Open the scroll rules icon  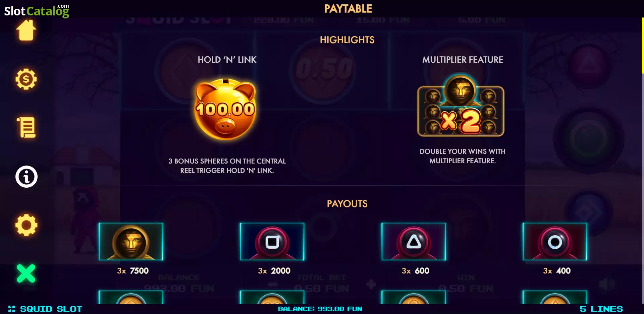tap(26, 128)
